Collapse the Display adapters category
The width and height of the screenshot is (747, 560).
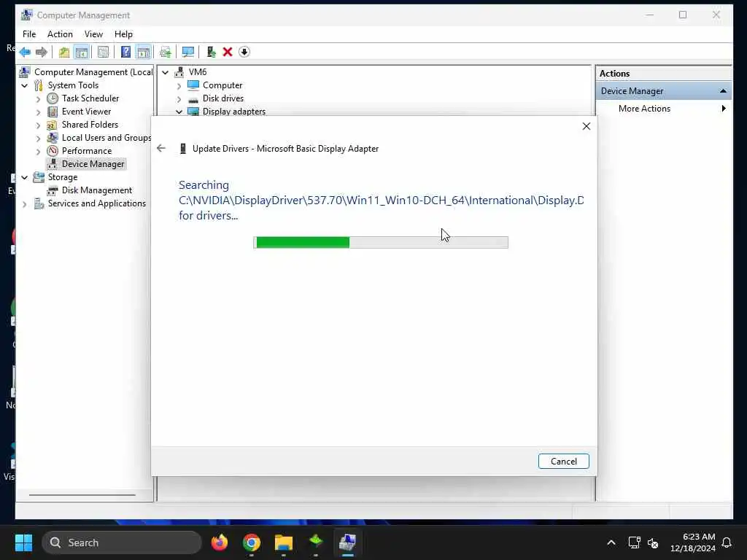179,112
